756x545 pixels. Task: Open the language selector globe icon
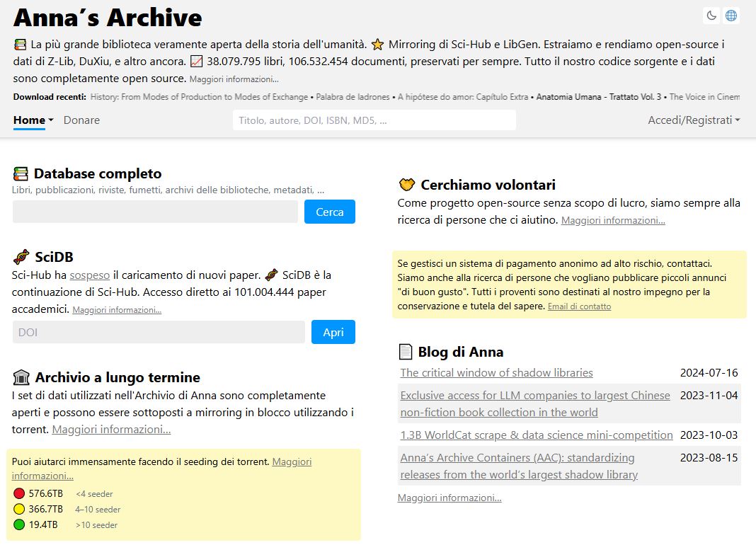point(731,16)
